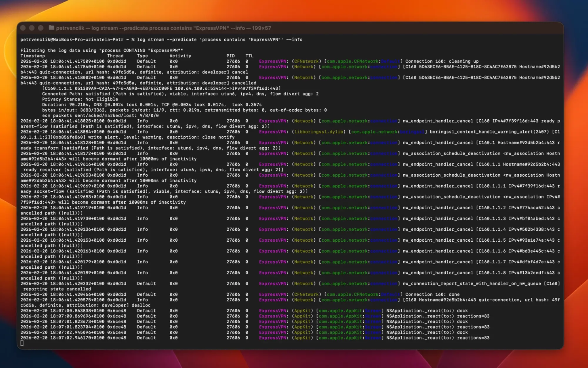
Task: Click the "Privacy Stance: Not Eligible" line
Action: pyautogui.click(x=80, y=99)
